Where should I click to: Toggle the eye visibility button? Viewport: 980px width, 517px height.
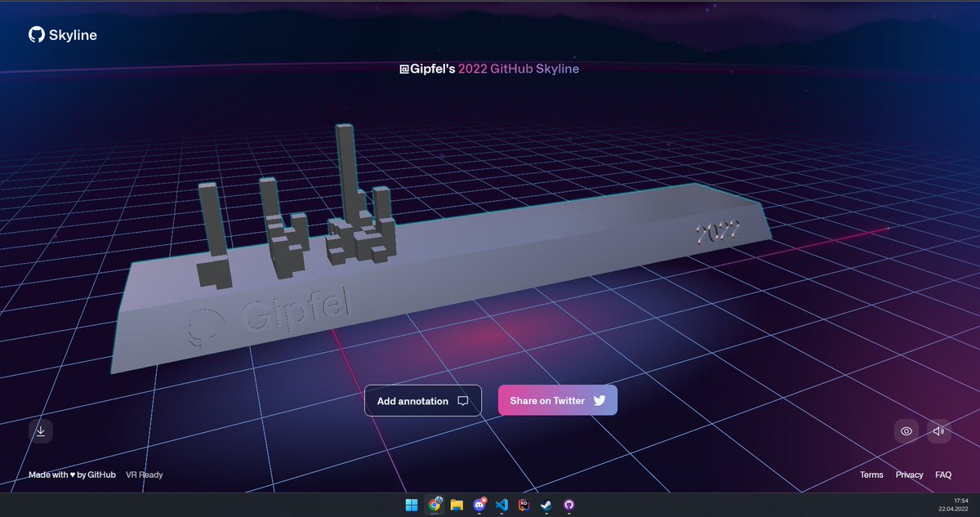tap(906, 431)
